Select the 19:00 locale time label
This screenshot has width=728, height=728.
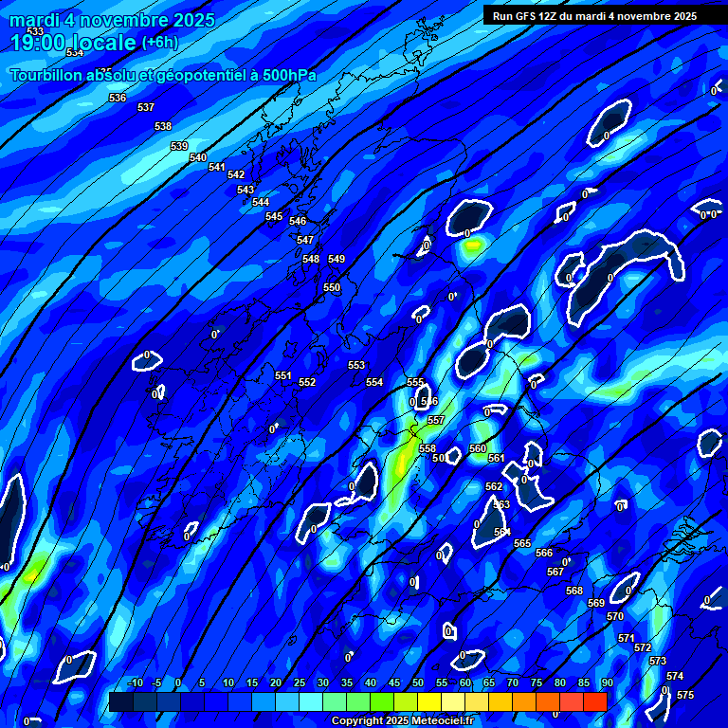(x=73, y=43)
